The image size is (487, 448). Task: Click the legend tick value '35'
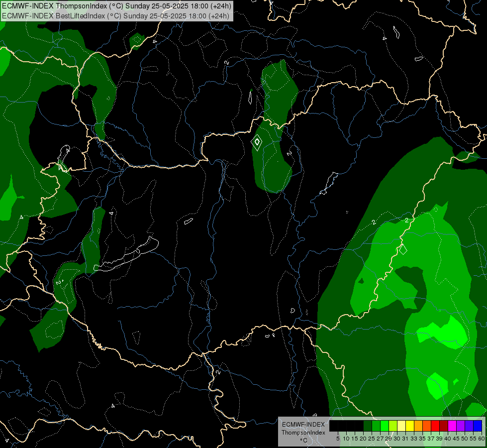click(422, 439)
